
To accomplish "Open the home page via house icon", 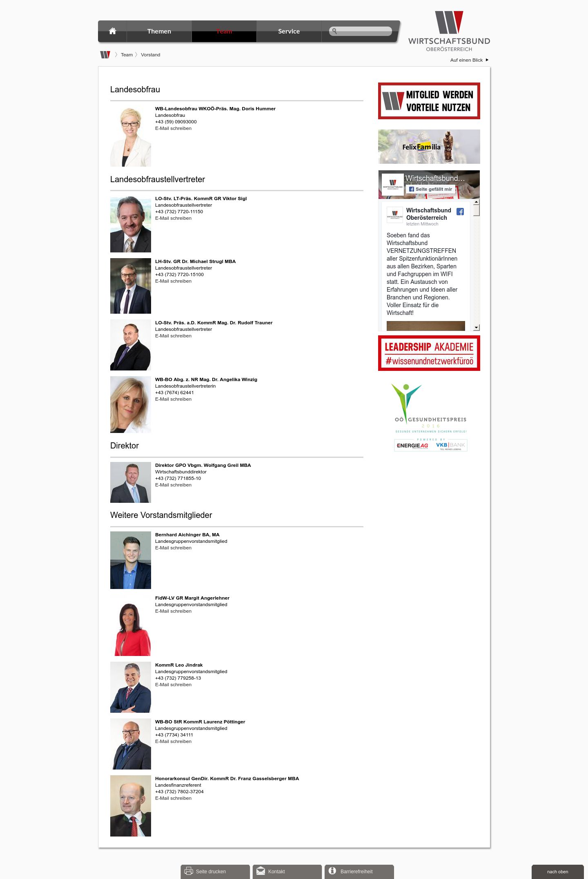I will point(113,31).
